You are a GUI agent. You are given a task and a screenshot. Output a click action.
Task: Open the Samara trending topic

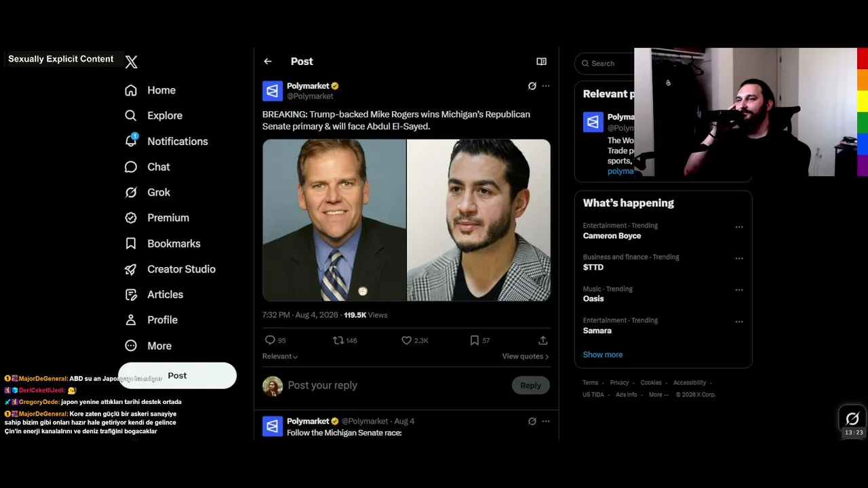pos(597,331)
